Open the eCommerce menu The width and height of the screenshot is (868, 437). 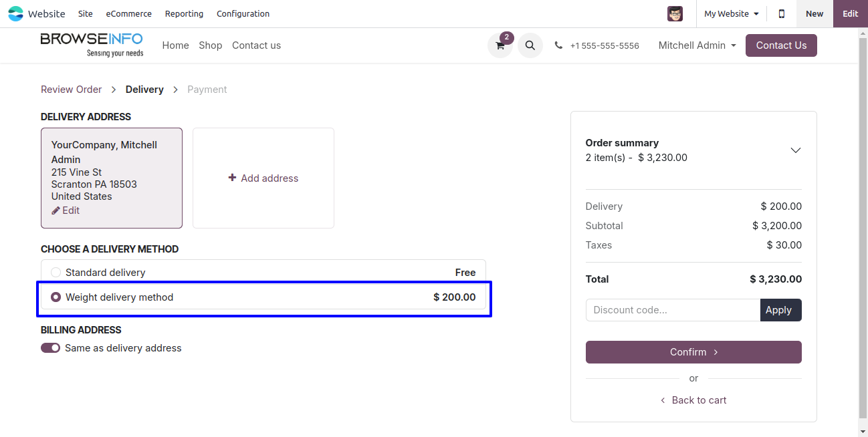(128, 13)
